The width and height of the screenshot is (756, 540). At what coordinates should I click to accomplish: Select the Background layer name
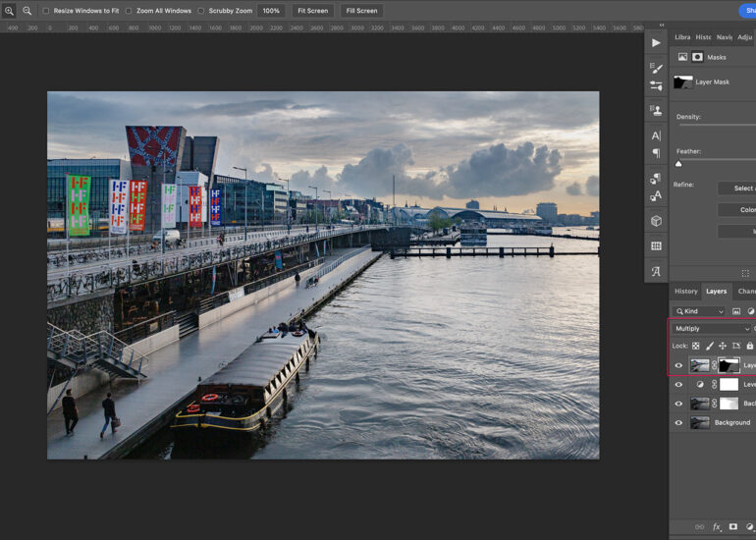coord(732,423)
